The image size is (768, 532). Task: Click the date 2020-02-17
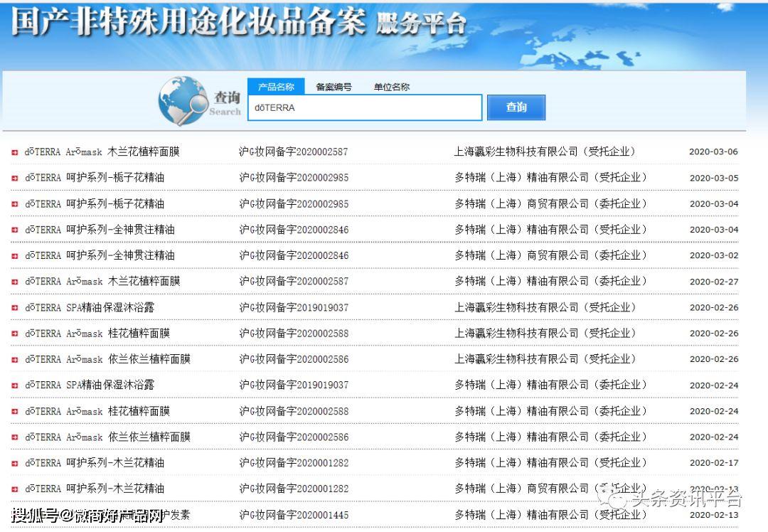coord(714,463)
